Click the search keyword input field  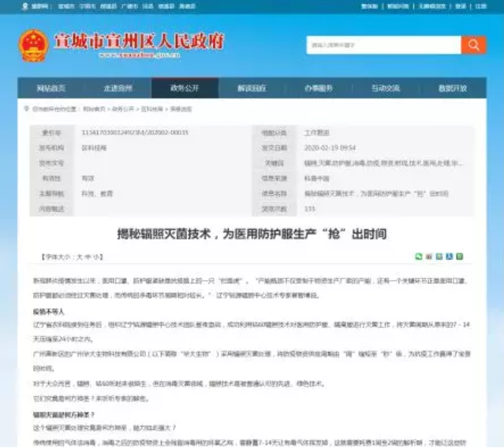[382, 44]
